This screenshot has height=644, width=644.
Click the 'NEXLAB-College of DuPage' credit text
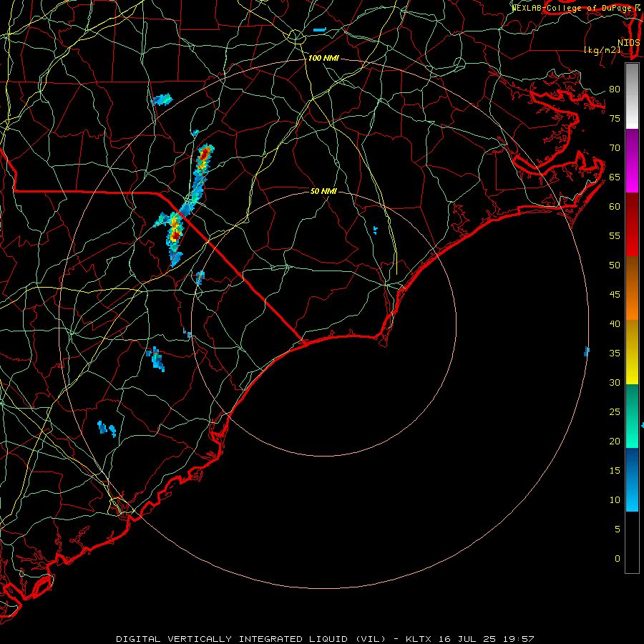[x=571, y=8]
